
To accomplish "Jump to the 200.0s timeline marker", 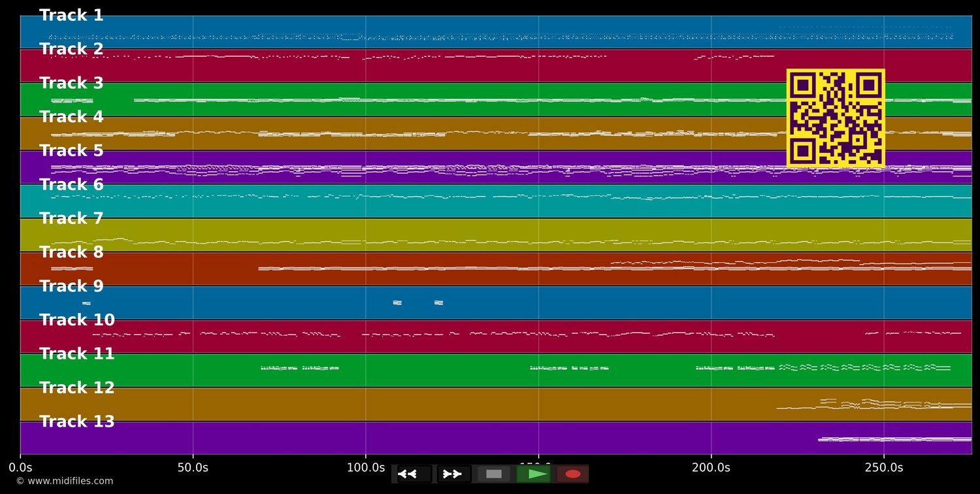I will [x=711, y=468].
